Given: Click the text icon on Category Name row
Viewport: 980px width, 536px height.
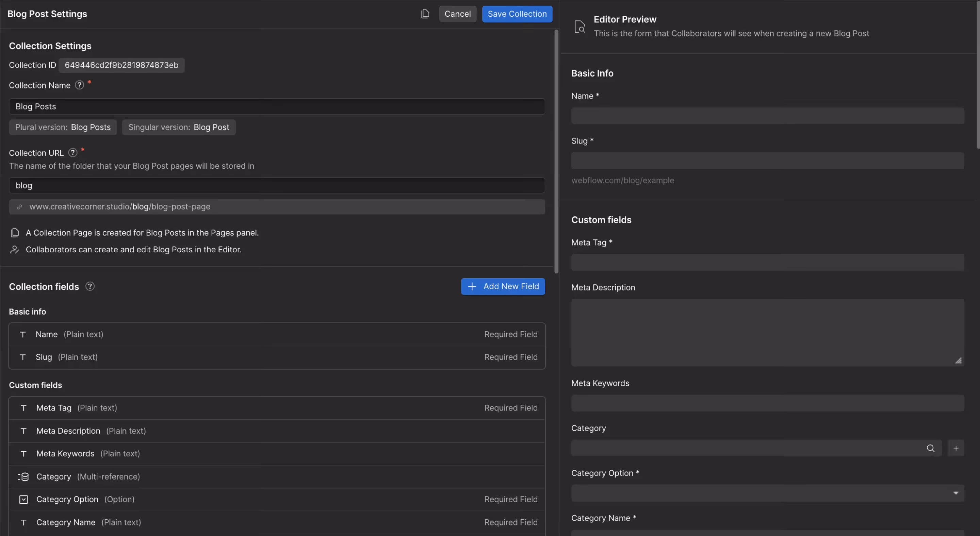Looking at the screenshot, I should (x=23, y=522).
